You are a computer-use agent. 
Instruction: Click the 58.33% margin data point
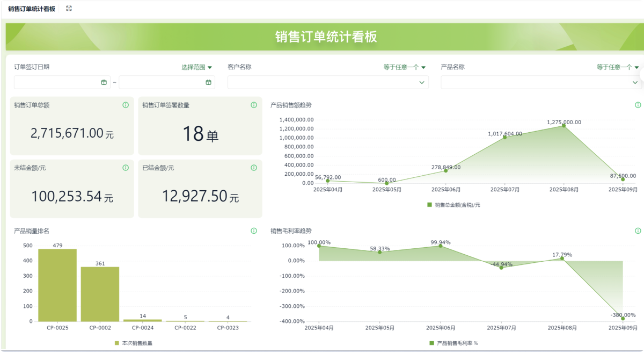click(379, 252)
